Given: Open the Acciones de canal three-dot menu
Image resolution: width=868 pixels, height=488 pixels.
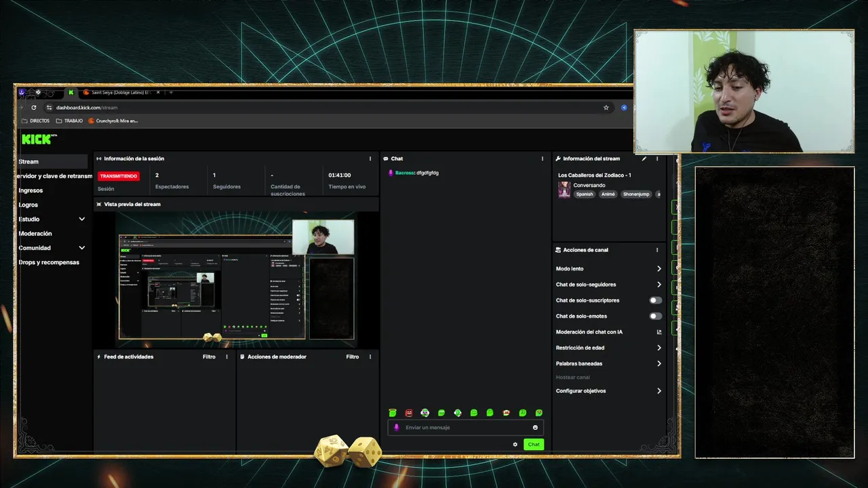Looking at the screenshot, I should pos(657,250).
